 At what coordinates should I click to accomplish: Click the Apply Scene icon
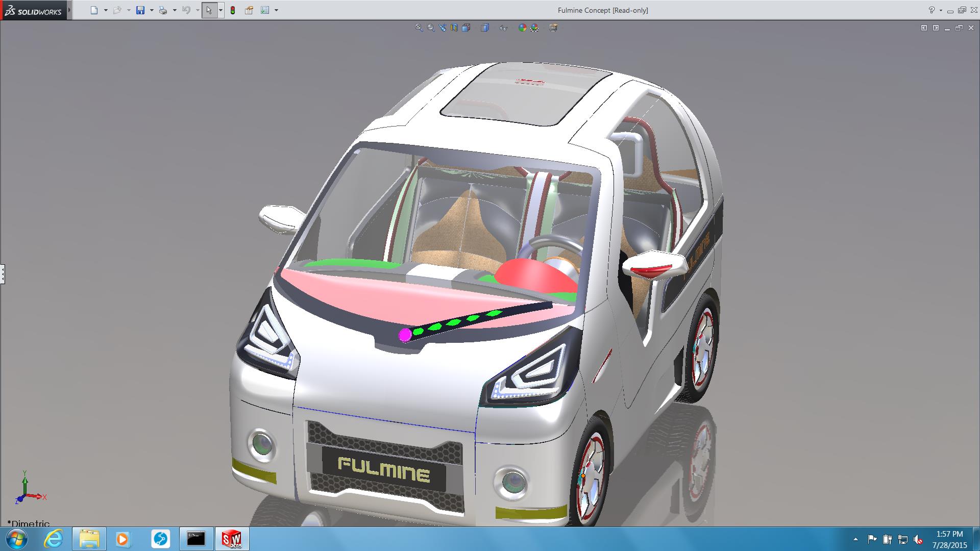pyautogui.click(x=534, y=28)
